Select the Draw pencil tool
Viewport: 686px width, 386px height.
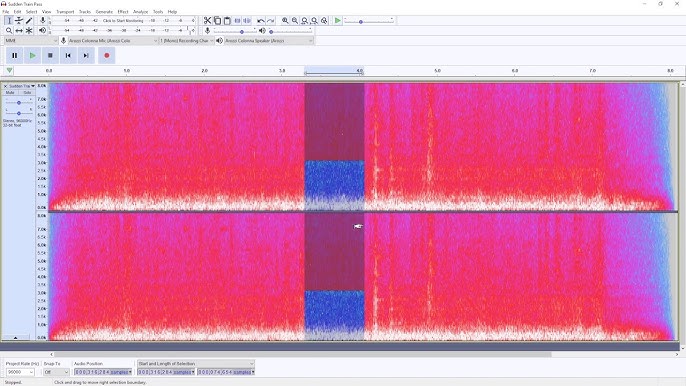click(29, 21)
